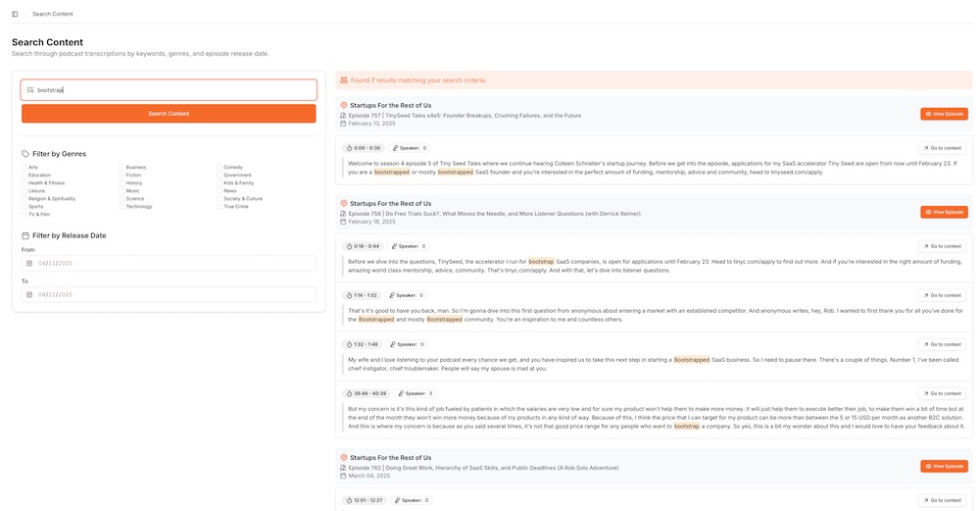
Task: View Episode 762 via its View Episode button
Action: [x=944, y=466]
